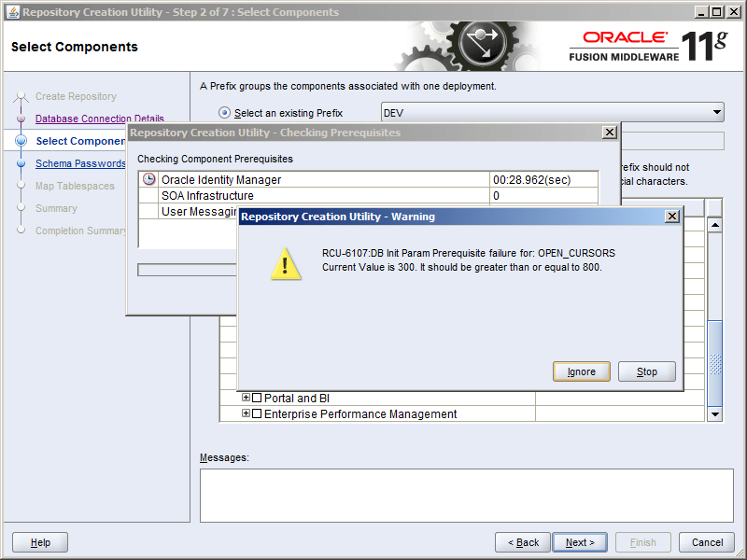Close the Checking Prerequisites dialog

[x=610, y=133]
